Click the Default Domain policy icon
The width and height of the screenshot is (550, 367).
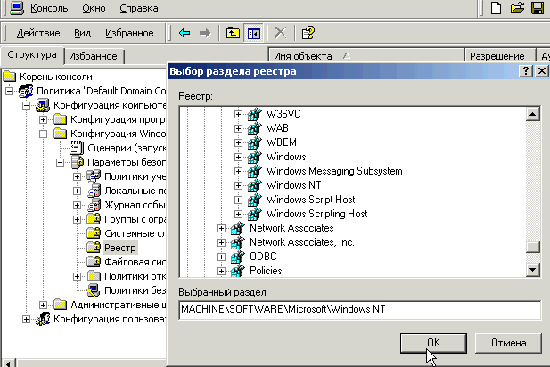point(26,91)
